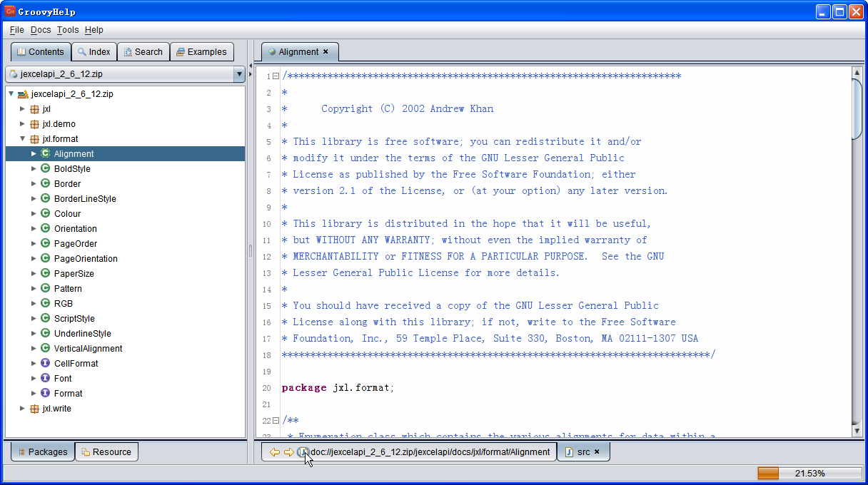Close the src tab
This screenshot has width=868, height=485.
597,451
